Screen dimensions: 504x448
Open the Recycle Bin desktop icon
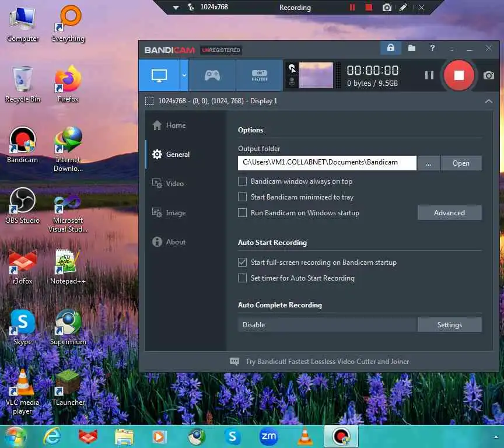pos(23,84)
